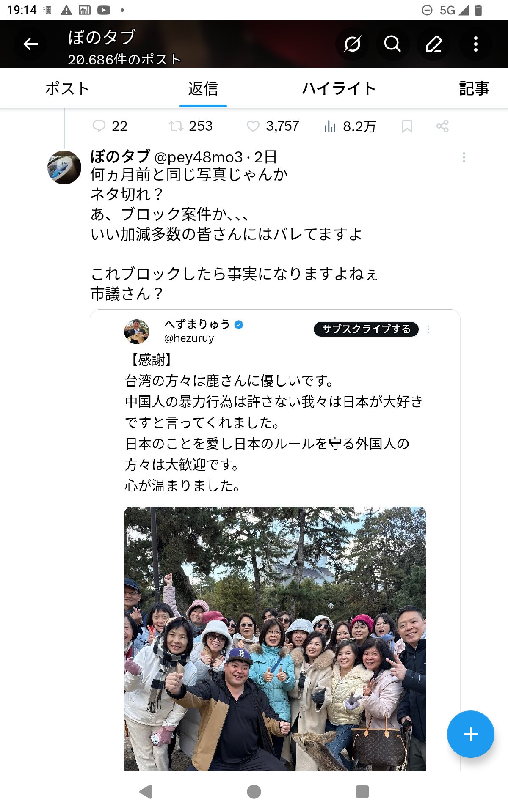The height and width of the screenshot is (812, 508).
Task: Switch to the ハイライト tab
Action: [339, 89]
